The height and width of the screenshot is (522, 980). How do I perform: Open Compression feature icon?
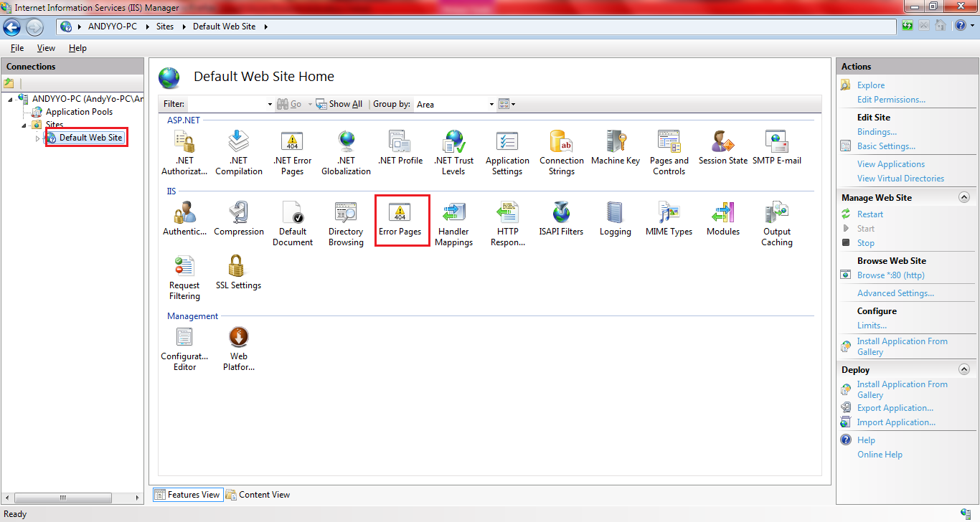[239, 219]
